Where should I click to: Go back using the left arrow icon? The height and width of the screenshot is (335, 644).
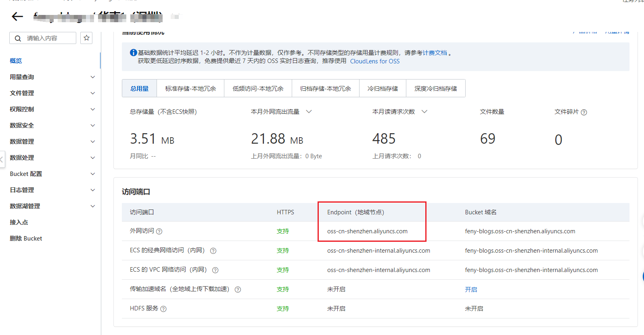coord(17,17)
